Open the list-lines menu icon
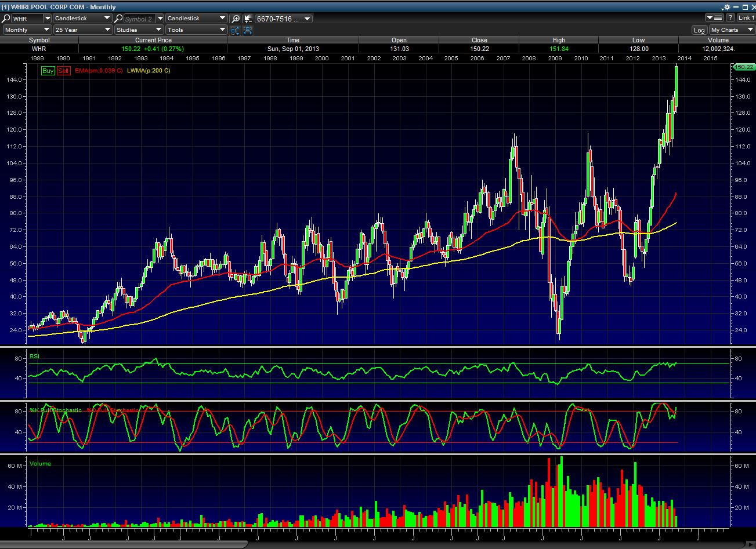The height and width of the screenshot is (549, 756). click(714, 18)
